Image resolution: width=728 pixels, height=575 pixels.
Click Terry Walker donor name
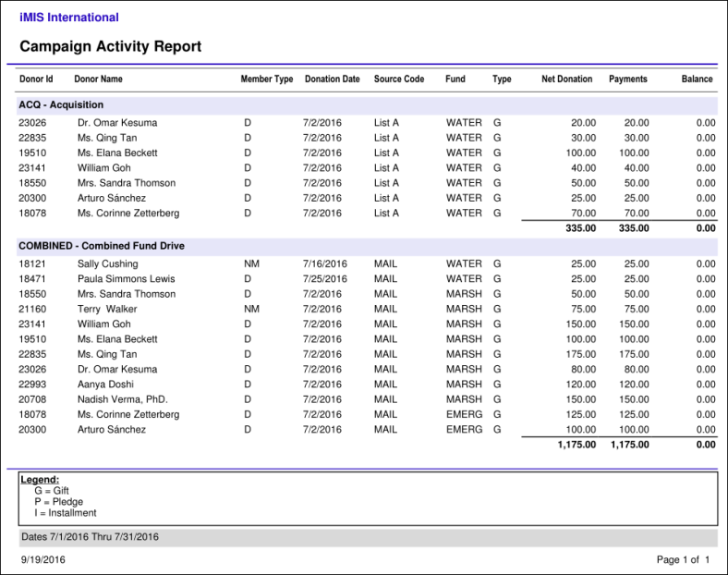[107, 310]
